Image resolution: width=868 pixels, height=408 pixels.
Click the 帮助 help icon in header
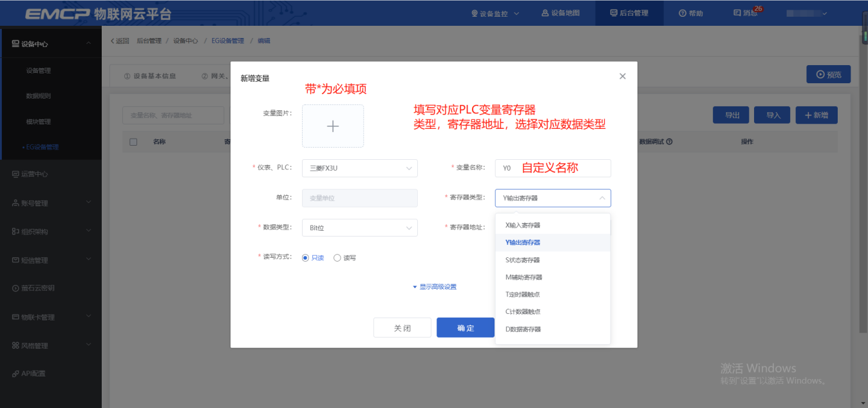(x=683, y=13)
